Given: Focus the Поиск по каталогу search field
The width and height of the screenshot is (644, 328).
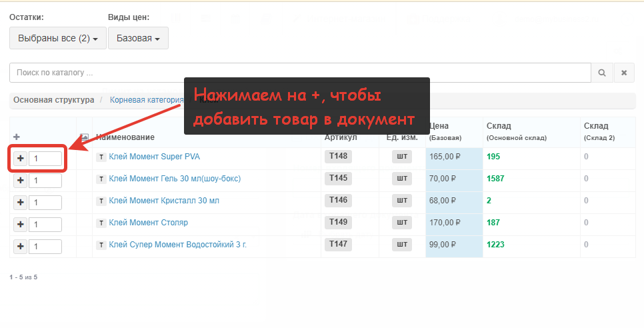Looking at the screenshot, I should click(x=300, y=73).
